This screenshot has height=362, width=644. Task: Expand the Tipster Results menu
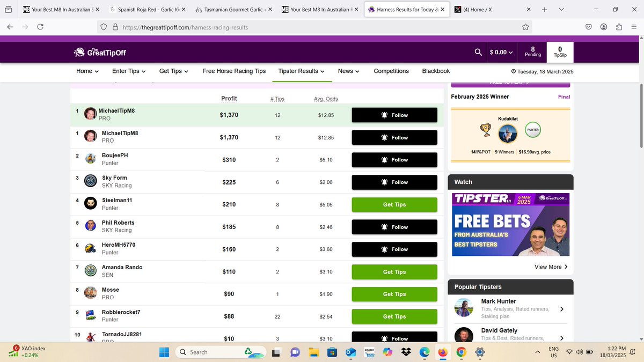(302, 71)
